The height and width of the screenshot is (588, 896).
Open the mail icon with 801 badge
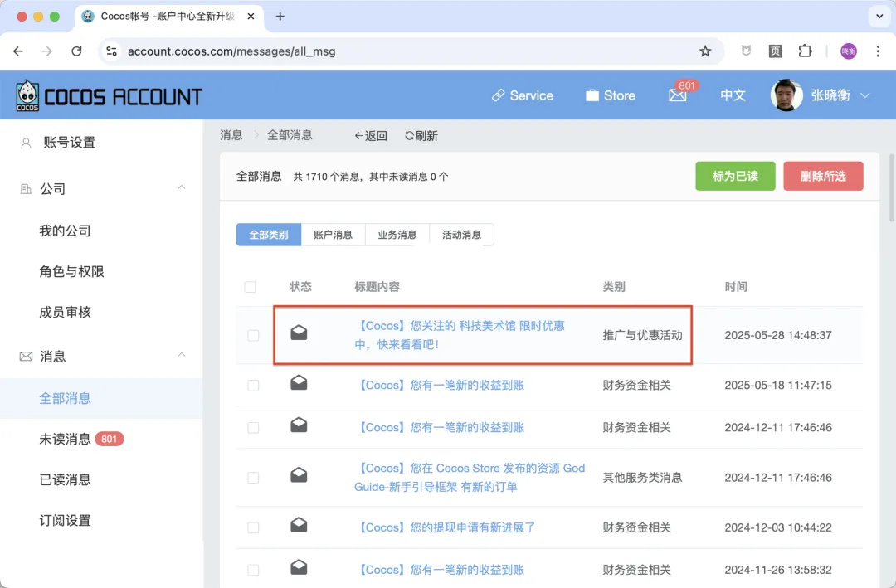pyautogui.click(x=678, y=95)
